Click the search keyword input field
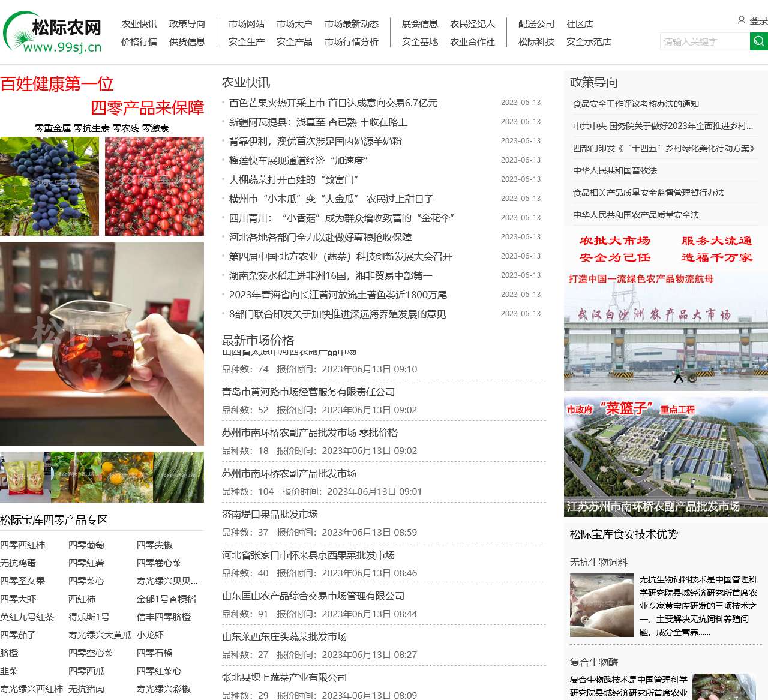768x700 pixels. [x=704, y=41]
